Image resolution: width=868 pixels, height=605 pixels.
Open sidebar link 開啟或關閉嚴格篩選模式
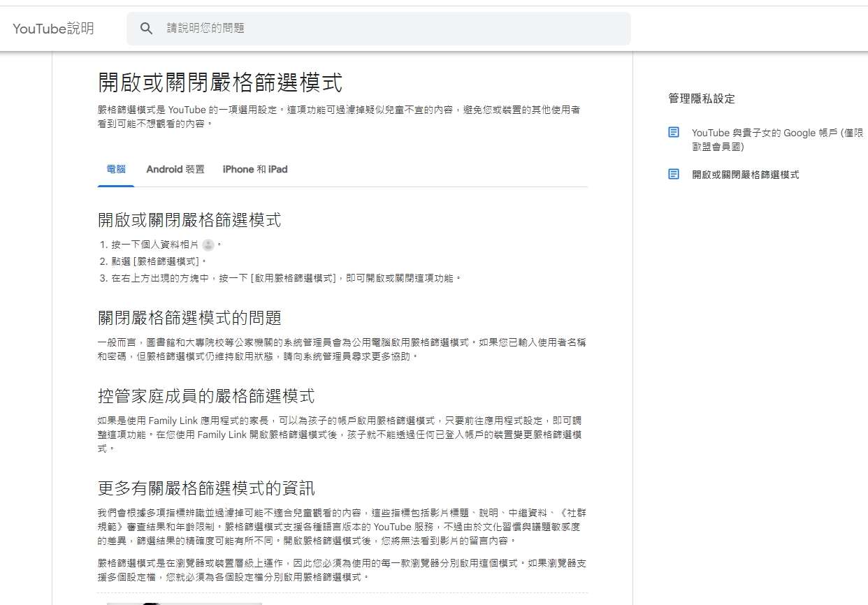tap(746, 175)
